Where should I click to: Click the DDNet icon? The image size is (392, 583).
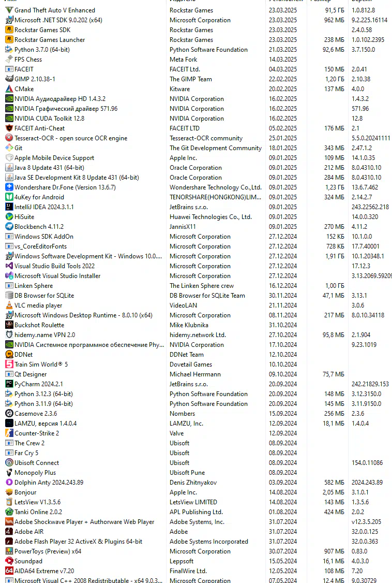(9, 355)
